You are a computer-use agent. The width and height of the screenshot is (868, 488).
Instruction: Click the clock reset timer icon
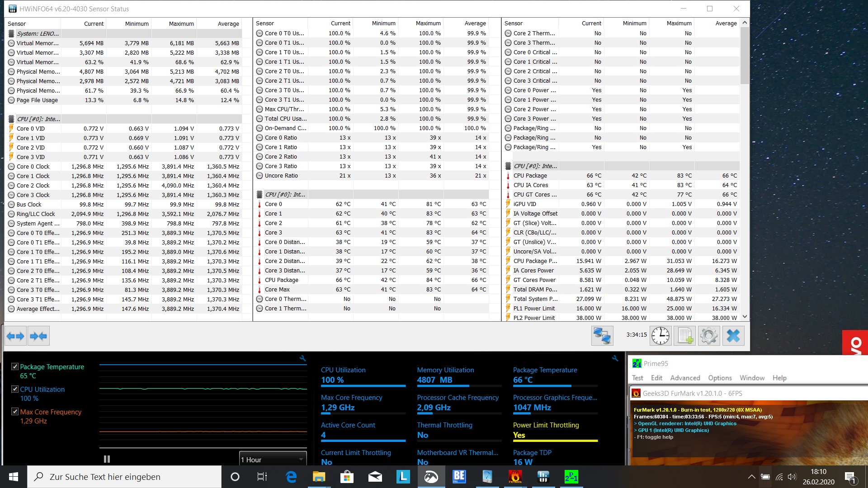coord(660,336)
